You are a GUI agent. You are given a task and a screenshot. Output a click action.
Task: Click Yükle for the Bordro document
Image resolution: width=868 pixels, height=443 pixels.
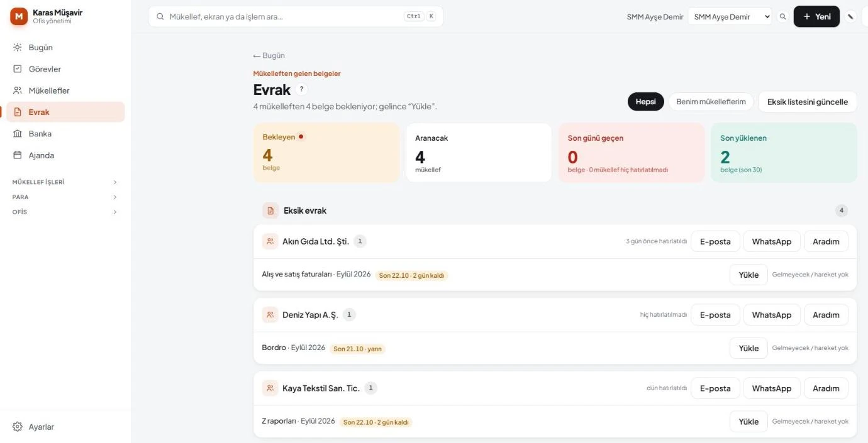click(x=748, y=348)
